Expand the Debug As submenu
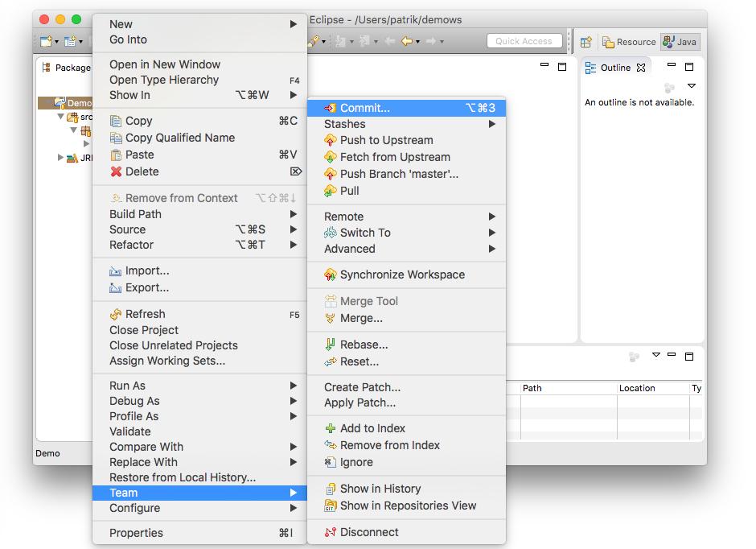756x549 pixels. click(x=199, y=402)
